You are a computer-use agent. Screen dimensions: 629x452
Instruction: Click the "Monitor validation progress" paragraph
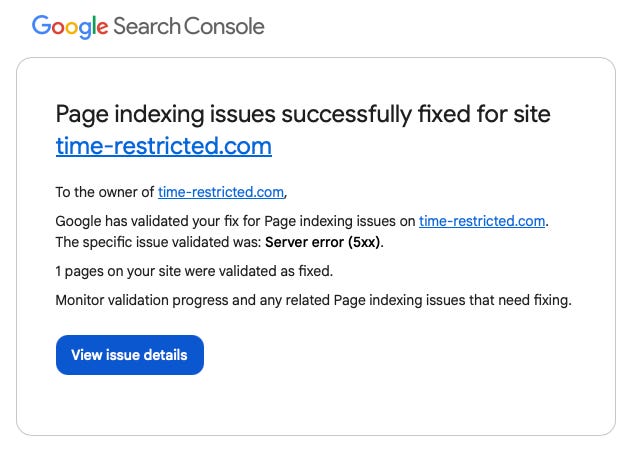[313, 300]
